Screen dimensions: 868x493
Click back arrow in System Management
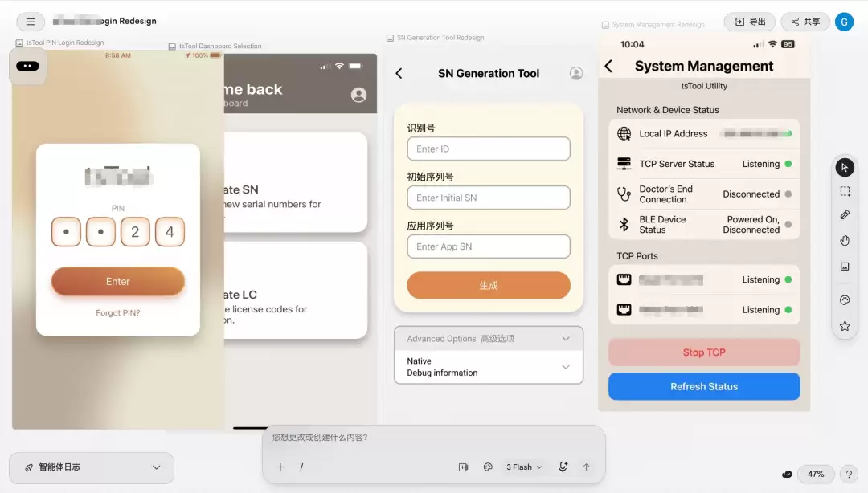tap(609, 67)
